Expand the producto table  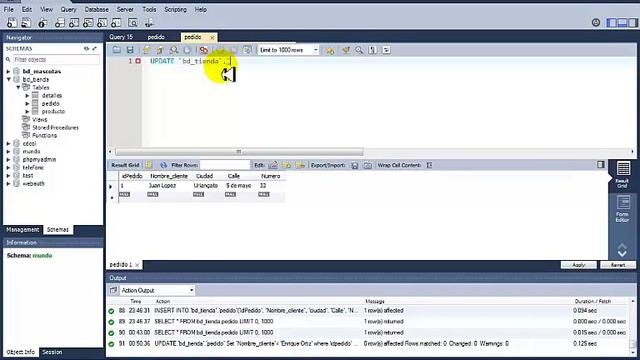[27, 111]
